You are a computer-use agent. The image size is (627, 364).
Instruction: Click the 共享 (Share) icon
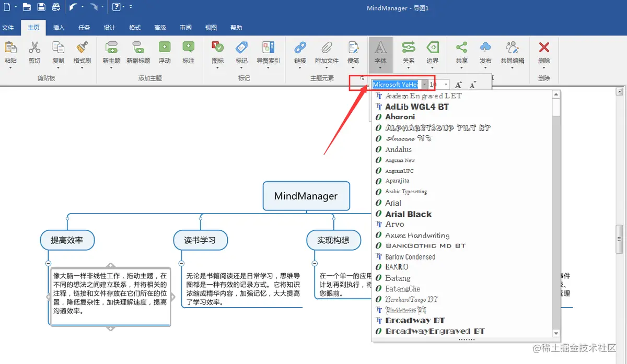coord(462,48)
